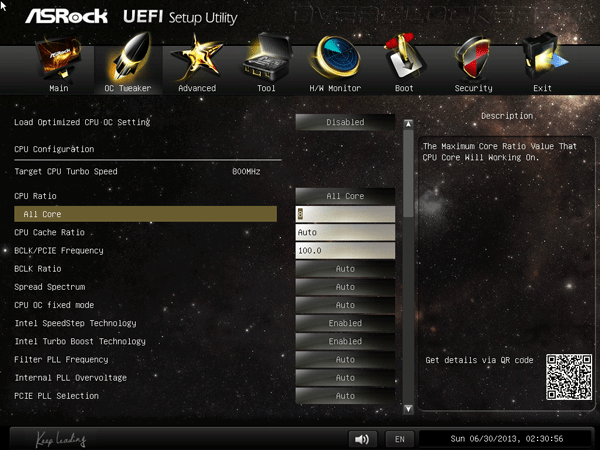The height and width of the screenshot is (450, 600).
Task: Switch to the Exit tab label
Action: tap(543, 88)
